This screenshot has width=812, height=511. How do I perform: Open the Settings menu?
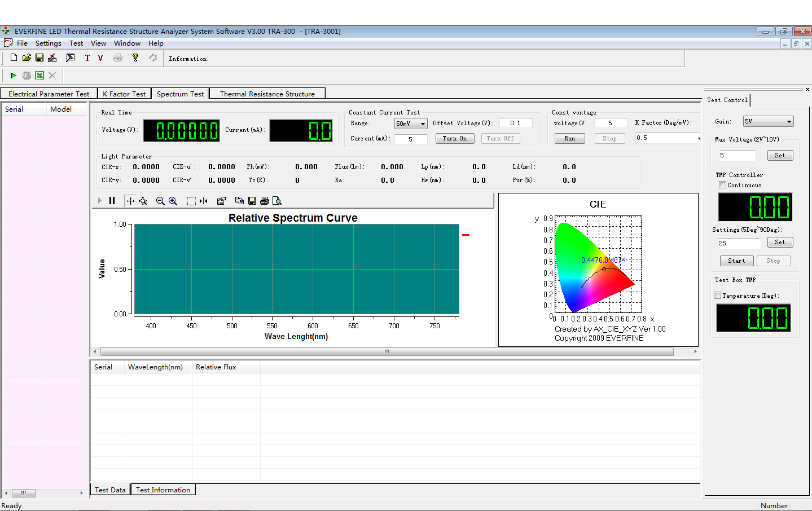(48, 43)
